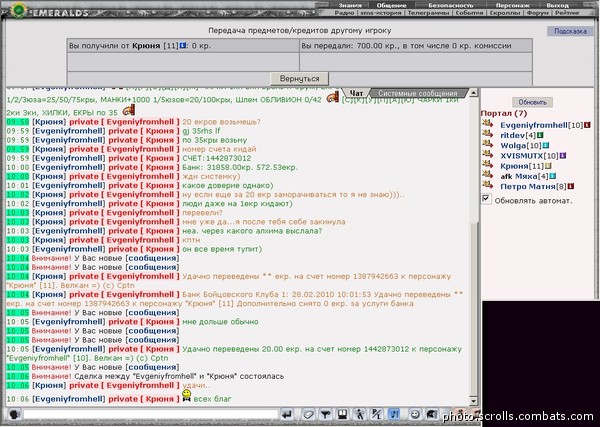Open События submenu item
Viewport: 600px width, 427px height.
point(469,13)
